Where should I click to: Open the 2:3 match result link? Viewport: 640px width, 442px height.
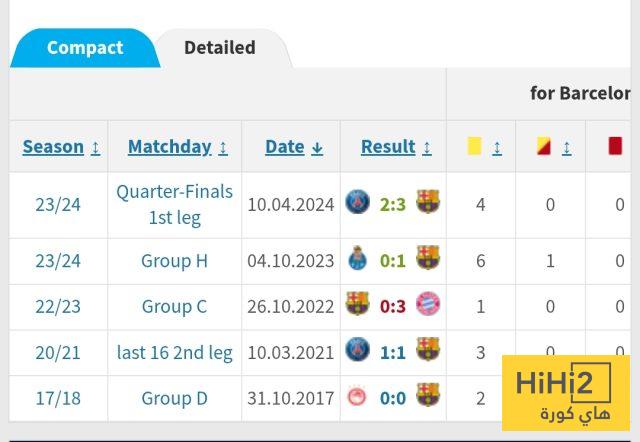393,204
